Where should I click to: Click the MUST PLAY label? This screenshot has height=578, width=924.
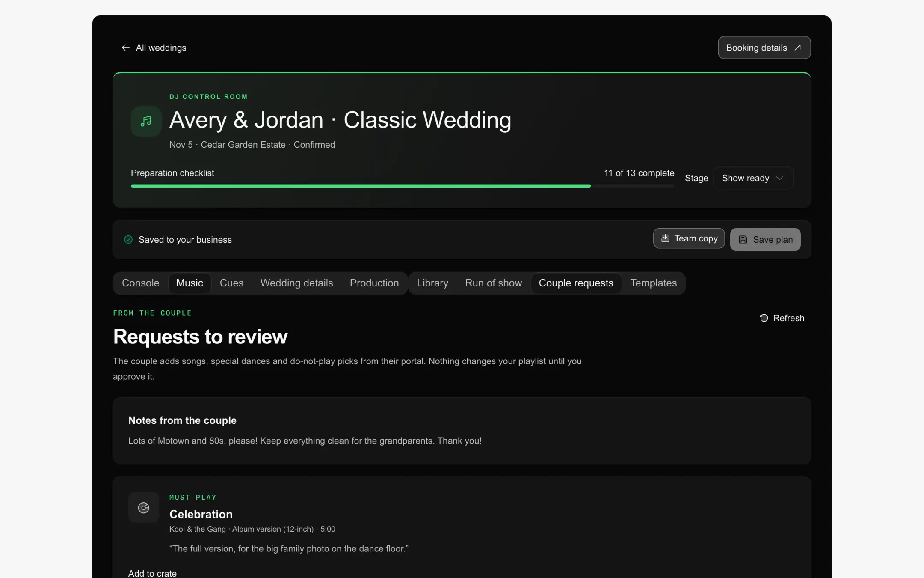click(192, 497)
